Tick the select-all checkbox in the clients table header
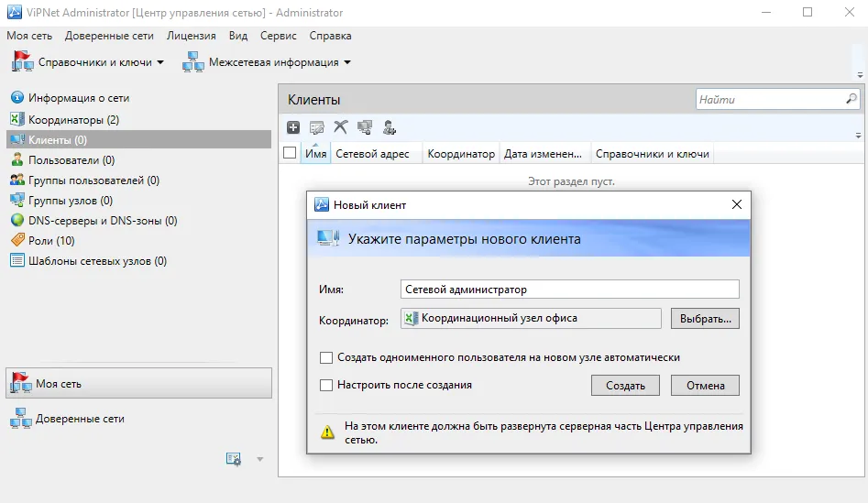This screenshot has height=503, width=868. point(290,153)
